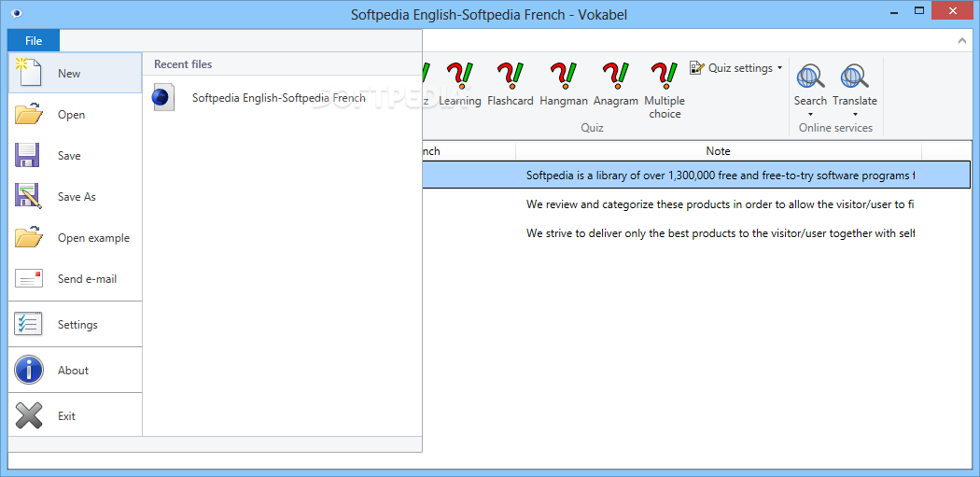Click the Vokabel app icon in title bar
The width and height of the screenshot is (980, 477).
click(17, 13)
